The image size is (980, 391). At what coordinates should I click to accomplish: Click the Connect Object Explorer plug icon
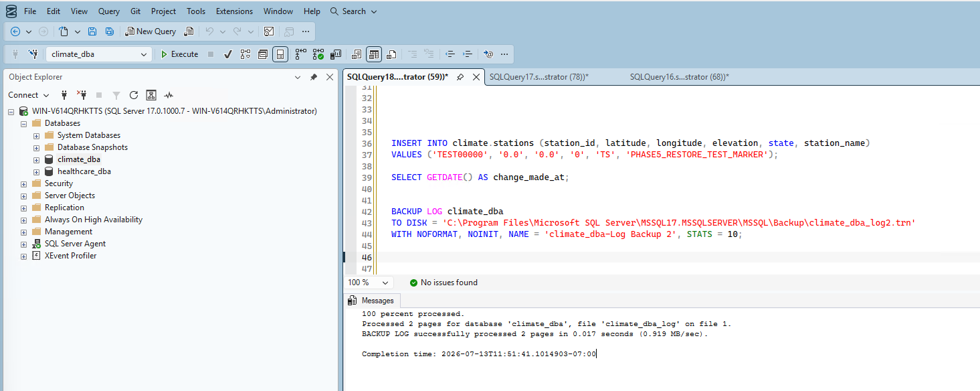64,95
